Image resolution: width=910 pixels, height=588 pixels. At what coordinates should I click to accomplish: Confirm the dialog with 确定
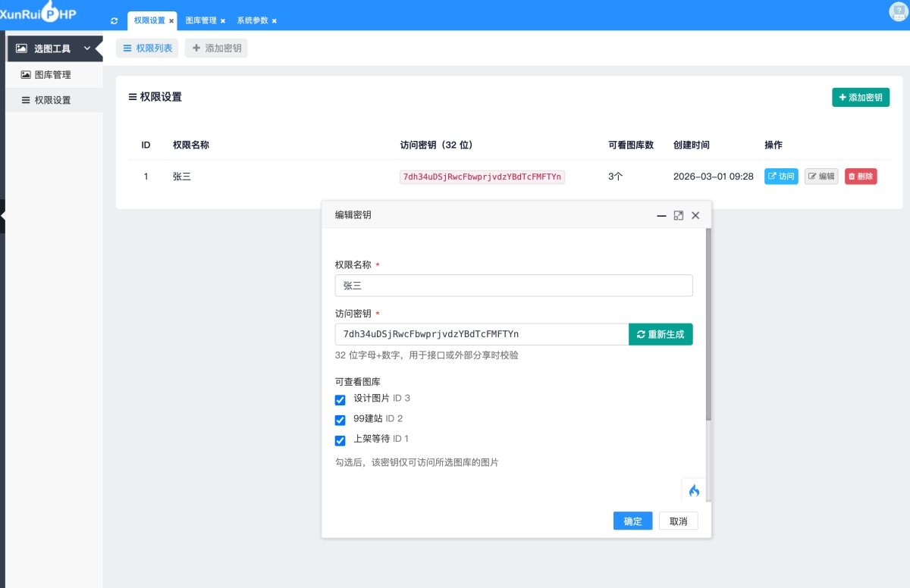(632, 521)
